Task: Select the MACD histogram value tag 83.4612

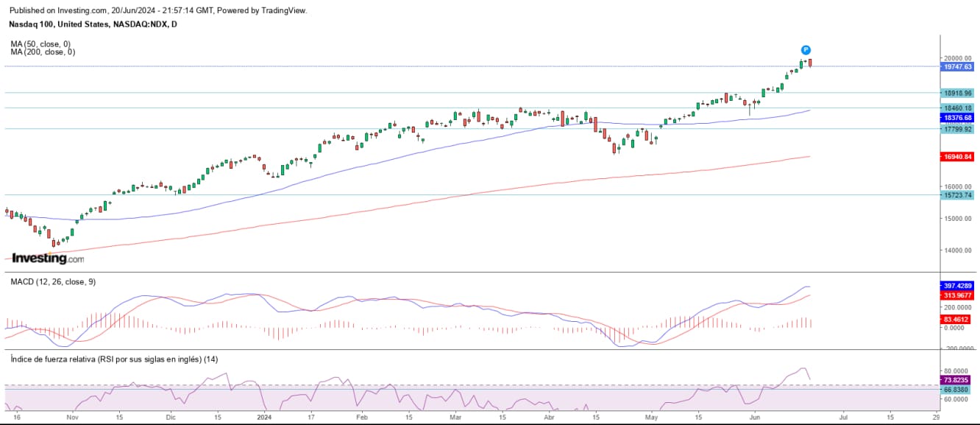Action: pos(957,319)
